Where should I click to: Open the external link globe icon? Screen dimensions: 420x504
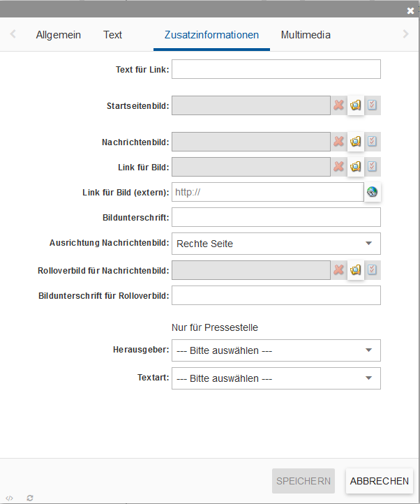click(373, 192)
